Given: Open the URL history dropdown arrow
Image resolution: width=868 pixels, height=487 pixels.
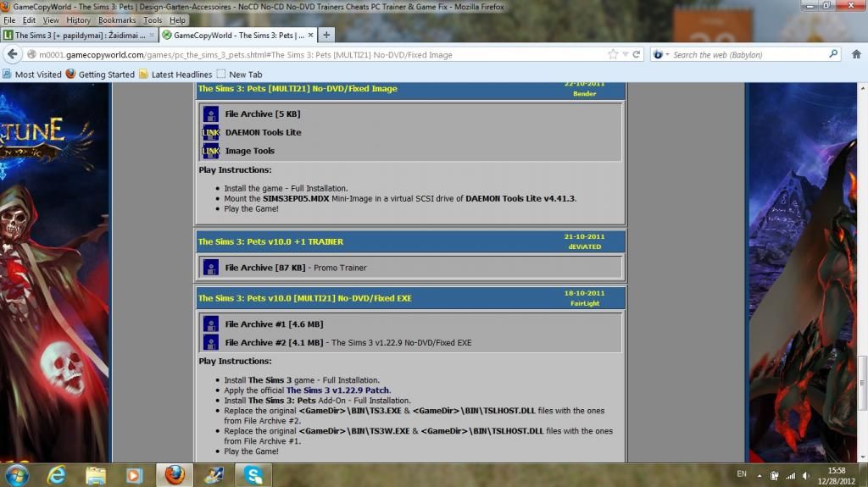Looking at the screenshot, I should (626, 54).
